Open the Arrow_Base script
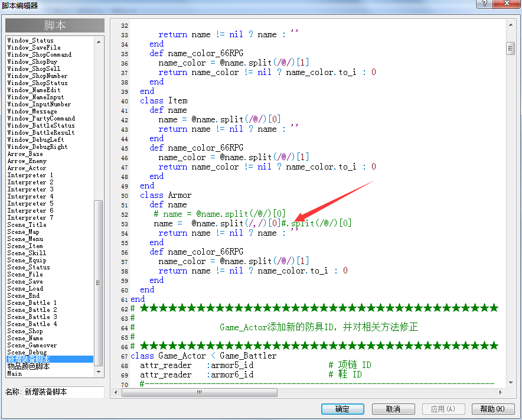 click(25, 154)
